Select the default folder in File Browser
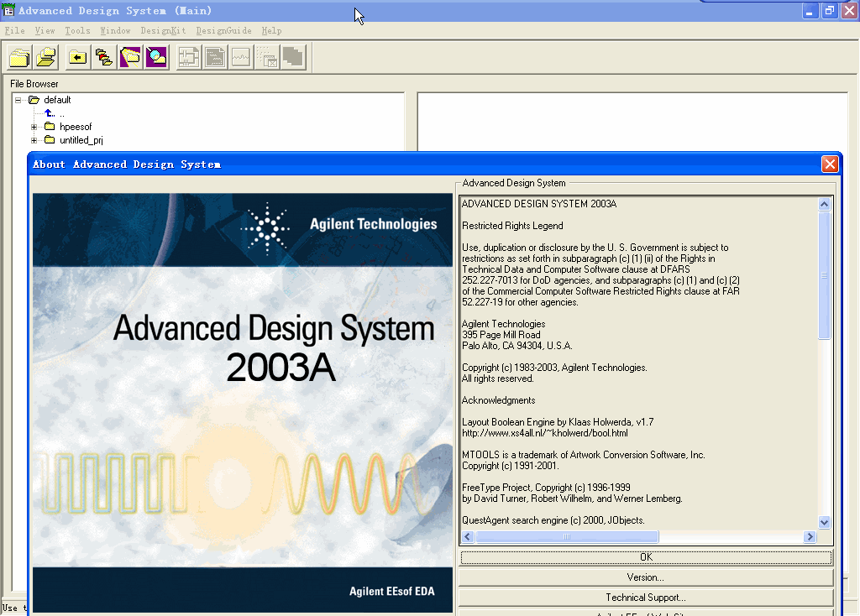The height and width of the screenshot is (616, 860). tap(58, 100)
